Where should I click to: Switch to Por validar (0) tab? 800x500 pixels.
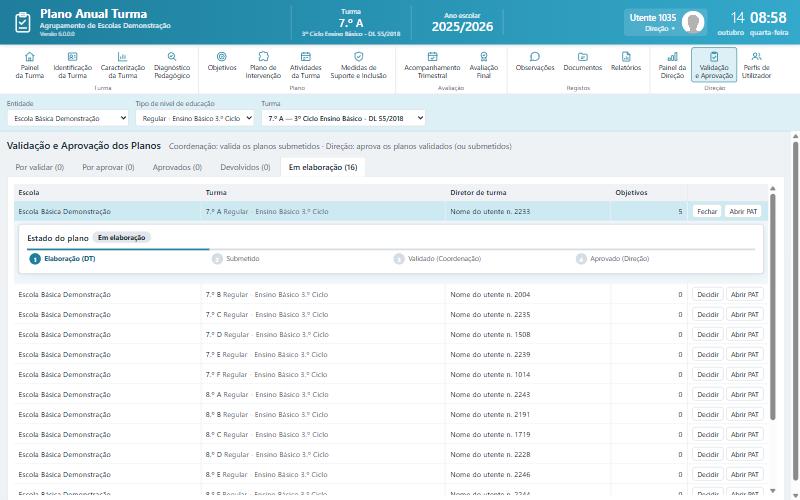pos(39,167)
